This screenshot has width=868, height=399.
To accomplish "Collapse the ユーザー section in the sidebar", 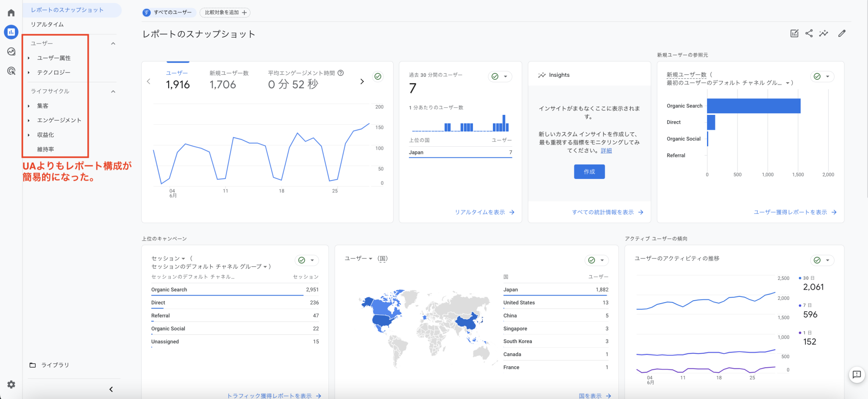I will point(113,44).
